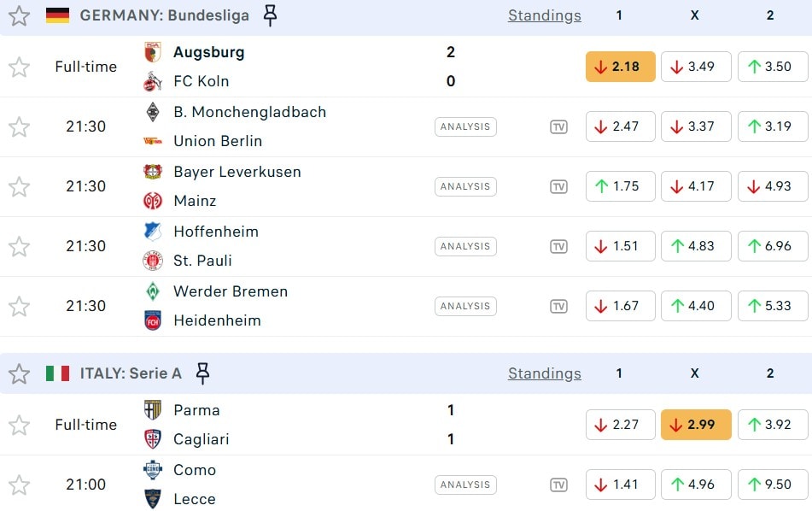Click the TV icon for Hoffenheim match
Screen dimensions: 812x511
coord(558,246)
